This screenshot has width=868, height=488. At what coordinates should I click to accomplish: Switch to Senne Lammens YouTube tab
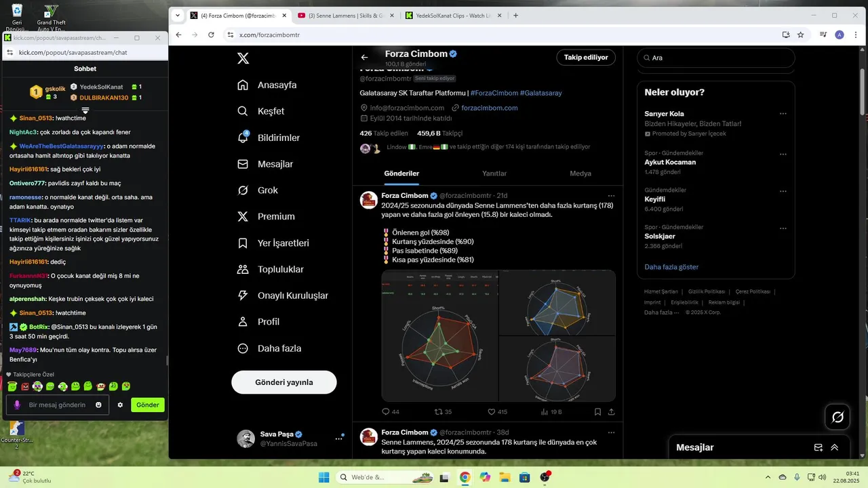click(346, 16)
